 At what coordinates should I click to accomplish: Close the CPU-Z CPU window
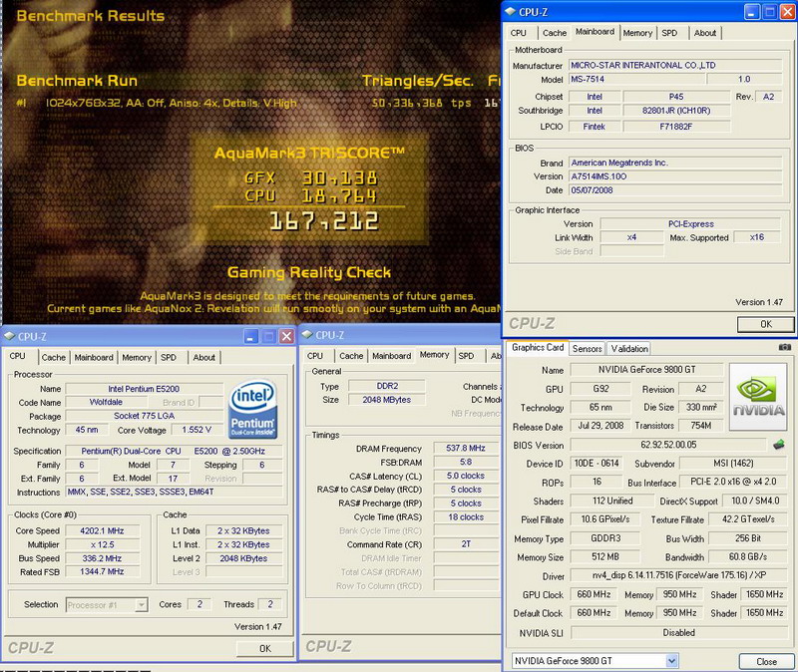[x=287, y=336]
